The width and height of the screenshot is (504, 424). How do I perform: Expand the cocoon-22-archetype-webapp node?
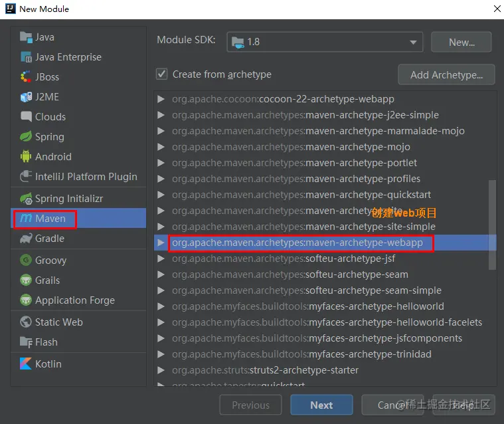pyautogui.click(x=161, y=99)
